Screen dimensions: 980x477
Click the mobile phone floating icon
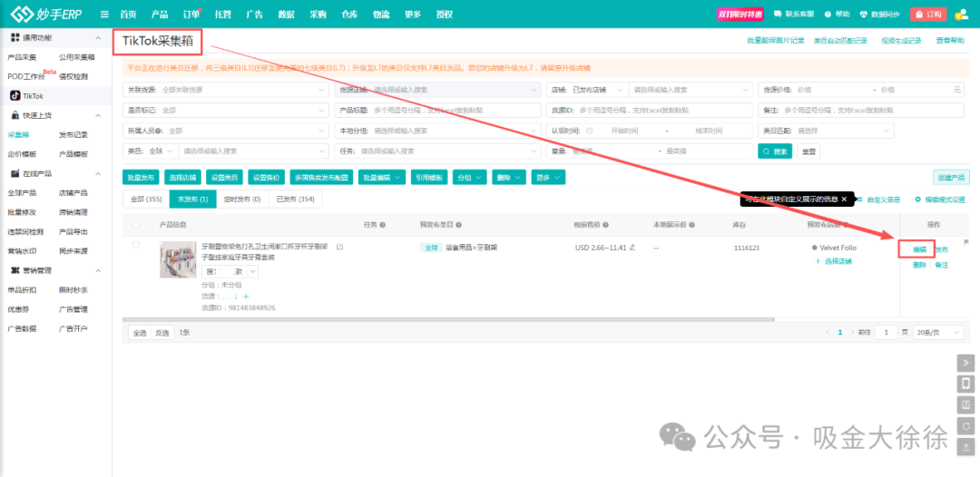coord(965,384)
